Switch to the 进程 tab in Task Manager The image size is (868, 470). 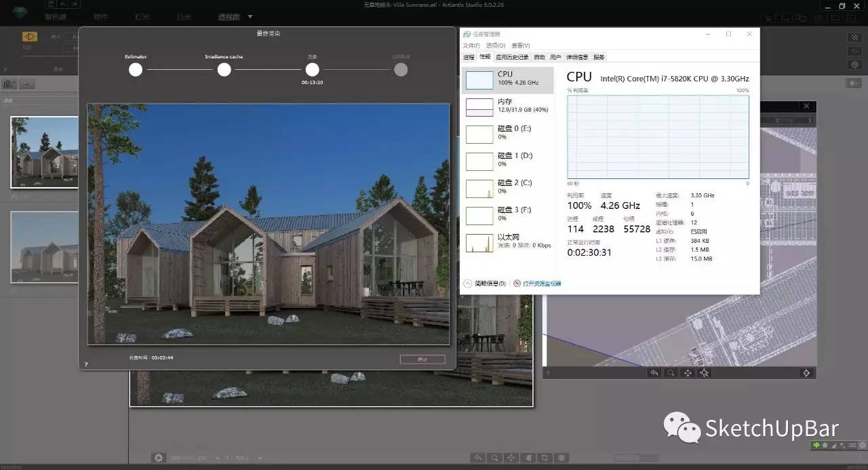tap(469, 57)
